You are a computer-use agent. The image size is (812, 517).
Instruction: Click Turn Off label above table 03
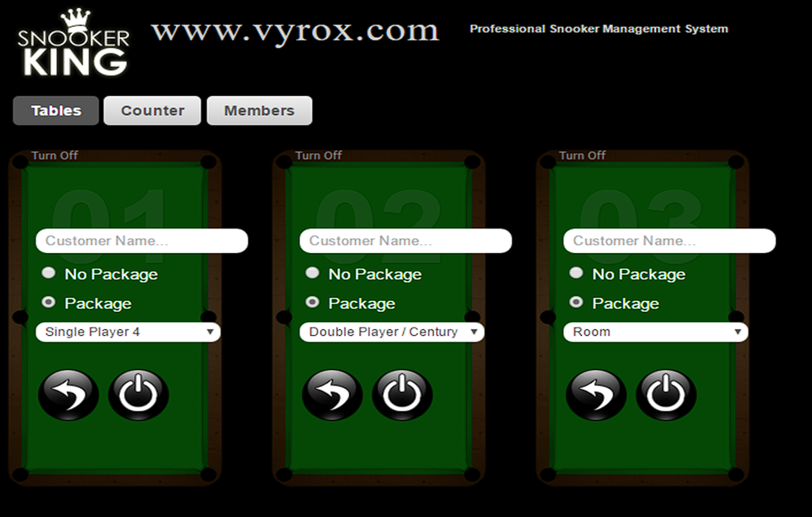pyautogui.click(x=583, y=156)
